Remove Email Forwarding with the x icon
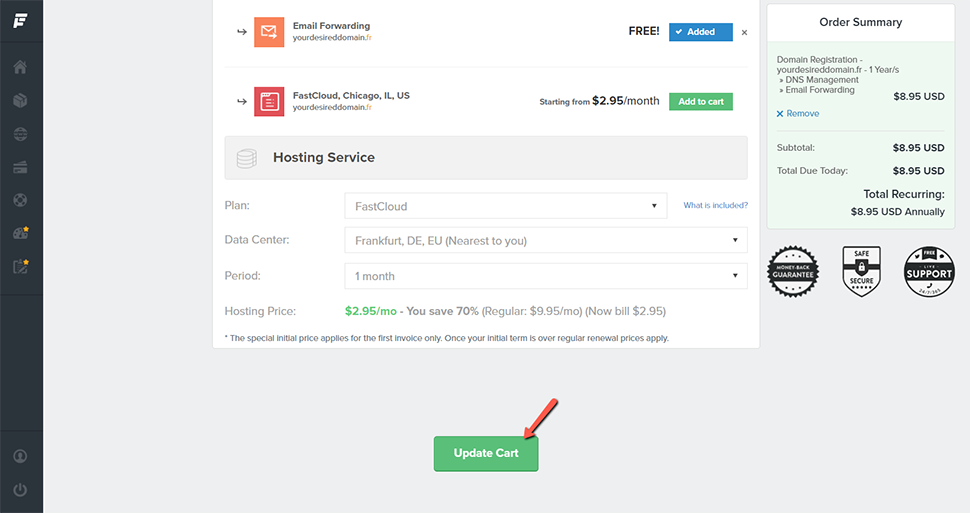Screen dimensions: 970x513 tap(744, 32)
